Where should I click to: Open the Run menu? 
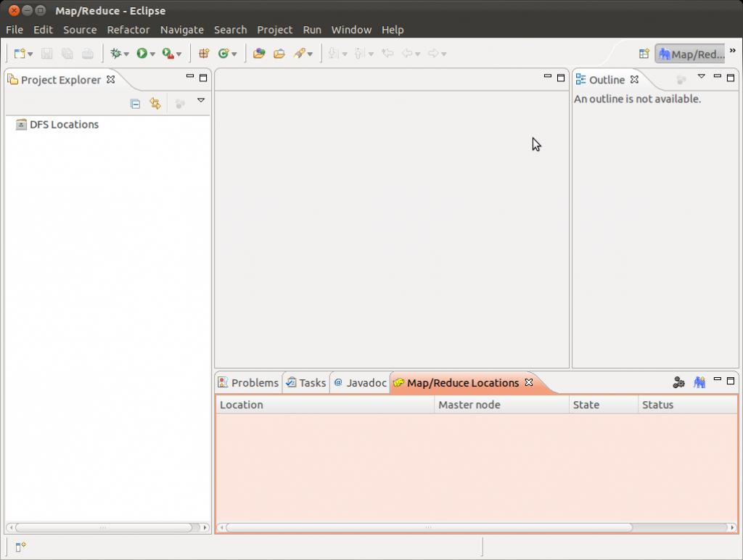(x=312, y=30)
